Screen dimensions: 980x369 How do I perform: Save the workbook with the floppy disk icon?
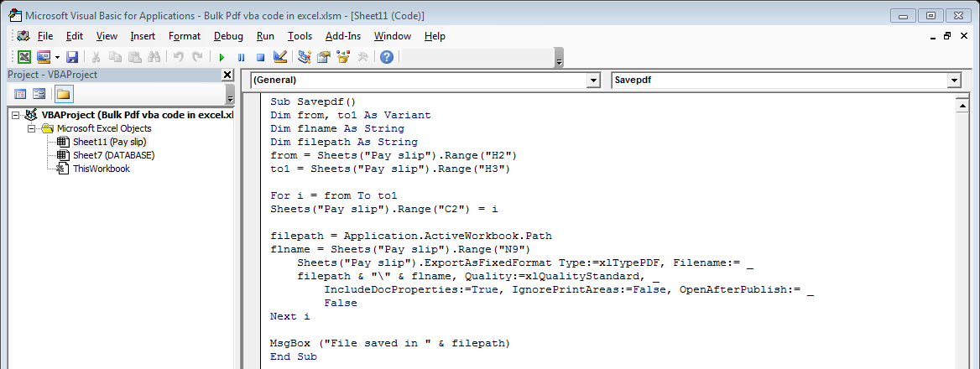pos(72,57)
